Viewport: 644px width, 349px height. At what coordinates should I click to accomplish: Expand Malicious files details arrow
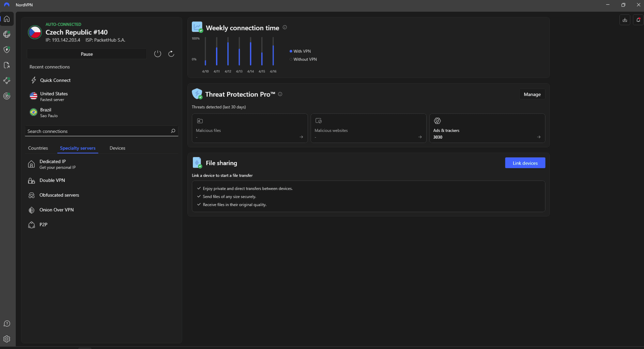(x=301, y=137)
